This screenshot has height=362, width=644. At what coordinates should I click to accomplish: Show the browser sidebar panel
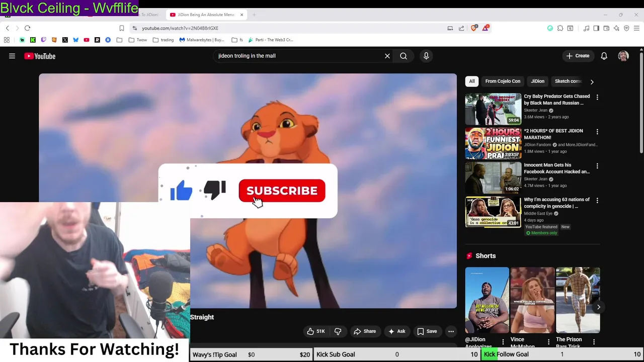click(596, 28)
